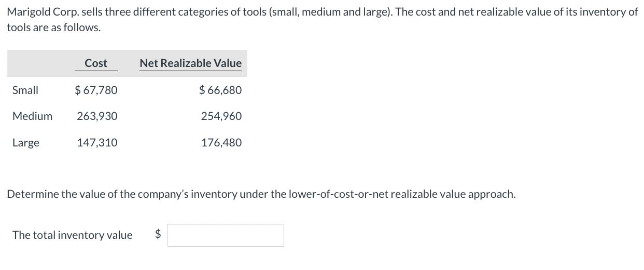This screenshot has height=270, width=644.
Task: Click the Large row label
Action: click(26, 143)
